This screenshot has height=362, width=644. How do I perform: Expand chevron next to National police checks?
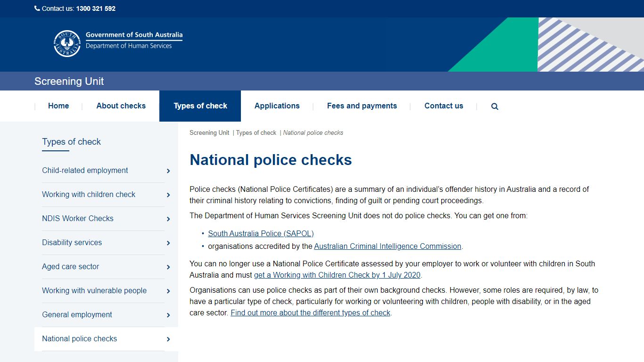pos(168,339)
